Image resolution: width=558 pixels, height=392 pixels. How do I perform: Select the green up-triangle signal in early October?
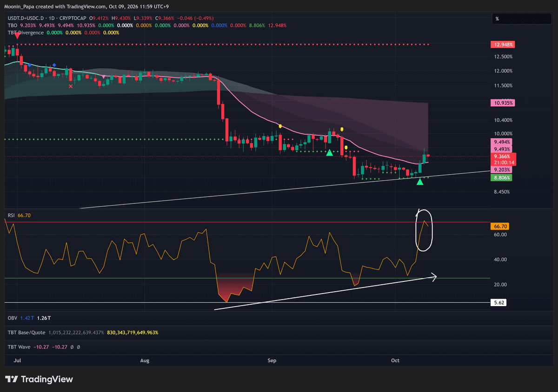420,181
